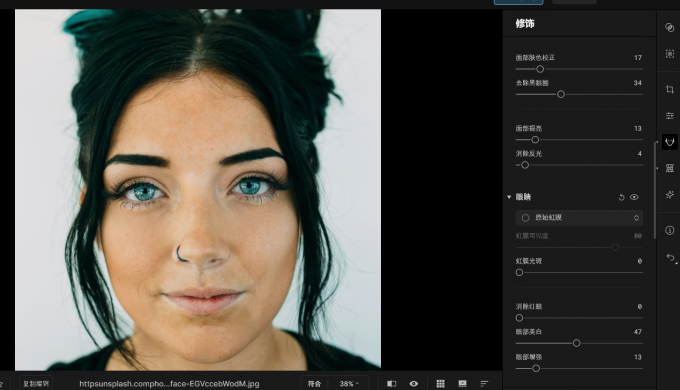Open the filmstrip image icon in bottom bar

click(x=462, y=383)
